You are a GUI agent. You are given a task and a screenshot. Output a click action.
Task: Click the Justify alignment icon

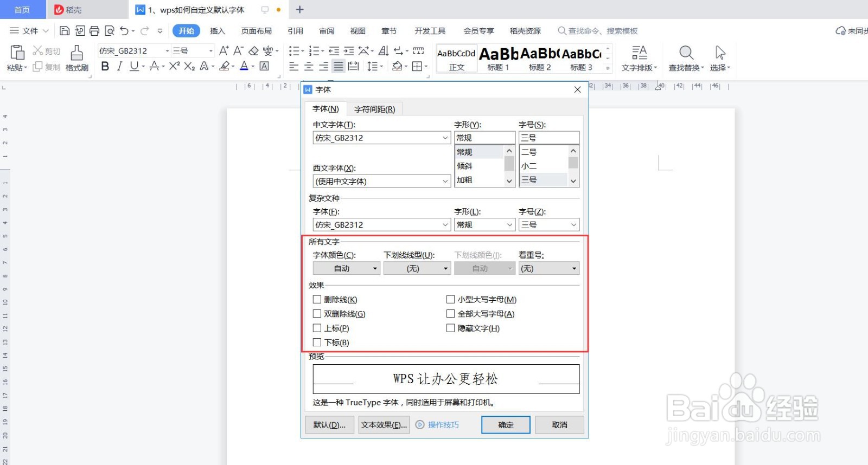coord(339,66)
